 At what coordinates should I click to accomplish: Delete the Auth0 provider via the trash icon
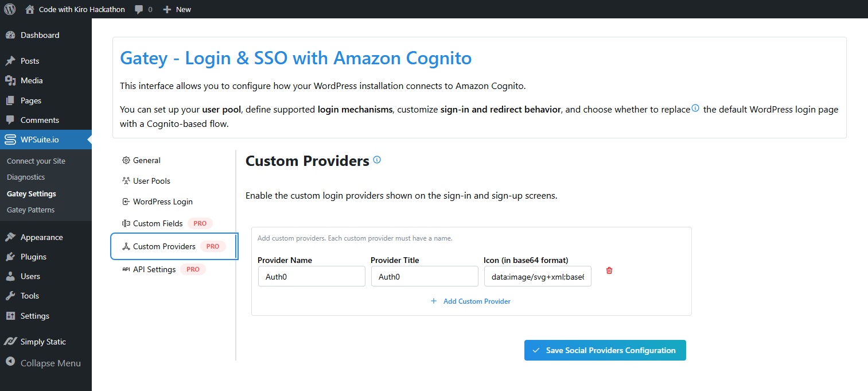point(609,270)
